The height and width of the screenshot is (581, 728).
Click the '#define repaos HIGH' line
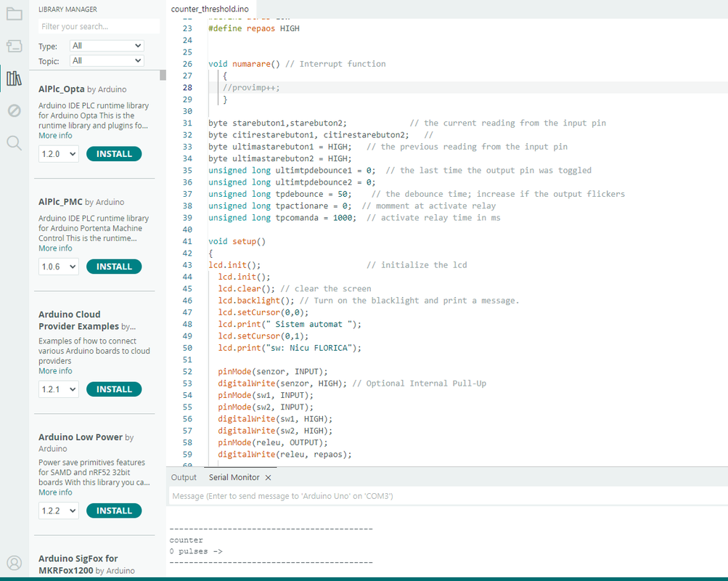[254, 28]
